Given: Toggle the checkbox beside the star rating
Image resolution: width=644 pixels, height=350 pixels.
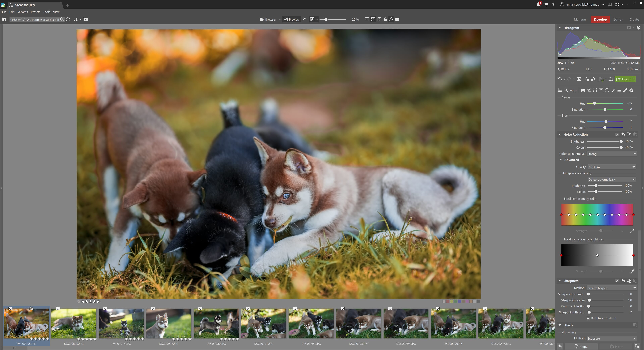Looking at the screenshot, I should click(x=79, y=301).
